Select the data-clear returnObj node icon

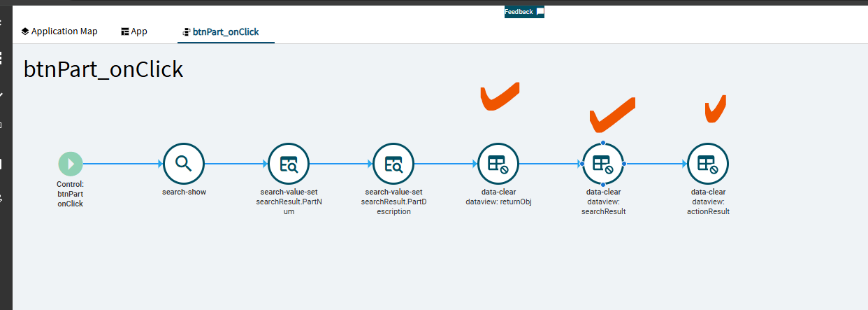click(498, 164)
